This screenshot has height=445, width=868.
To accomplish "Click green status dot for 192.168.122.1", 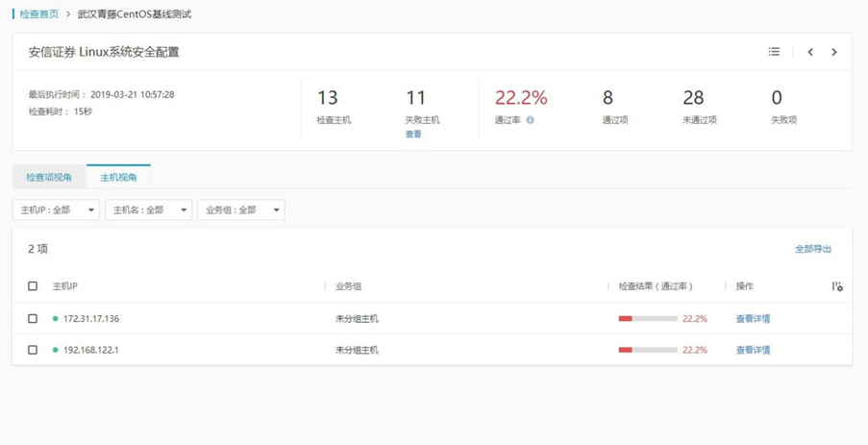I will pyautogui.click(x=56, y=351).
